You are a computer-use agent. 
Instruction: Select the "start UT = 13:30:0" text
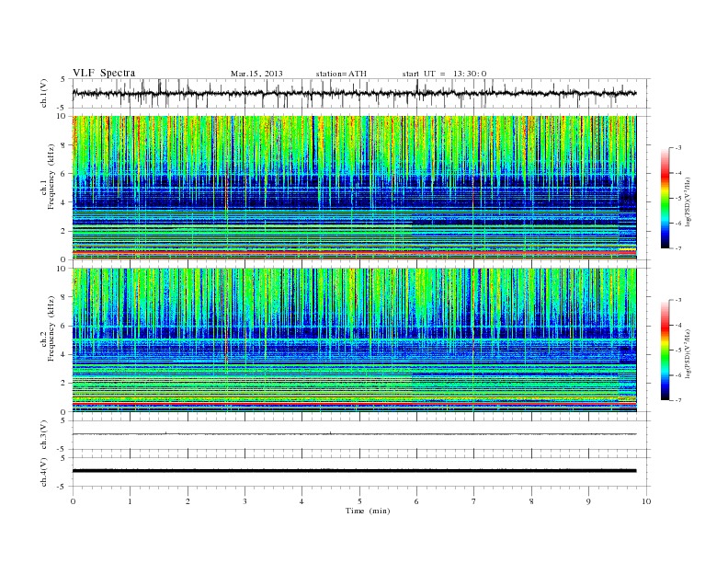[444, 74]
